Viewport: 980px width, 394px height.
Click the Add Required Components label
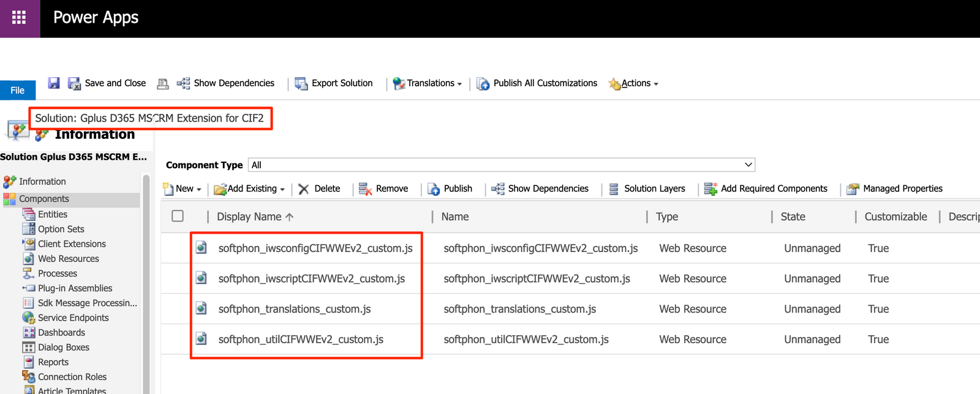point(774,188)
